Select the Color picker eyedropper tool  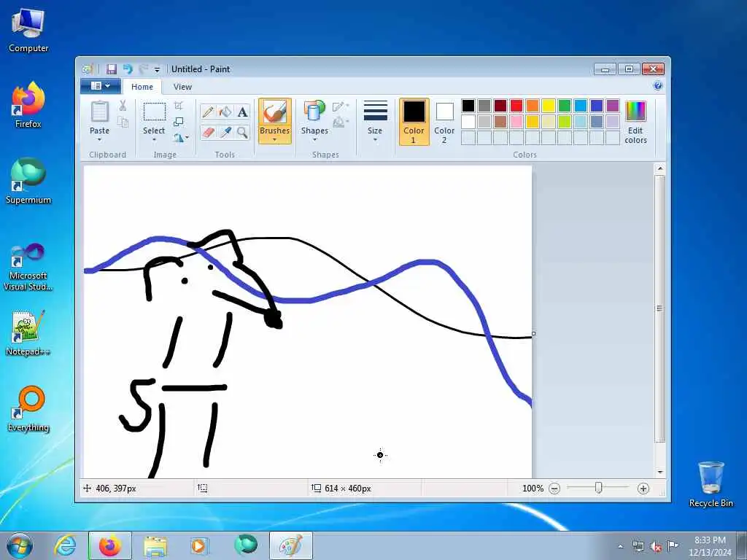pyautogui.click(x=225, y=132)
